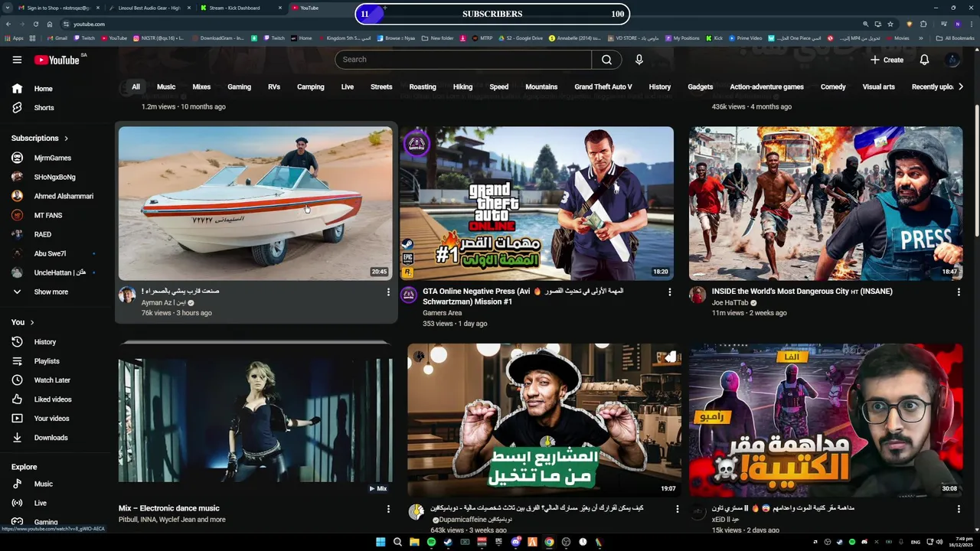Open Electronic dance music mix thumbnail
This screenshot has width=980, height=551.
[x=255, y=420]
